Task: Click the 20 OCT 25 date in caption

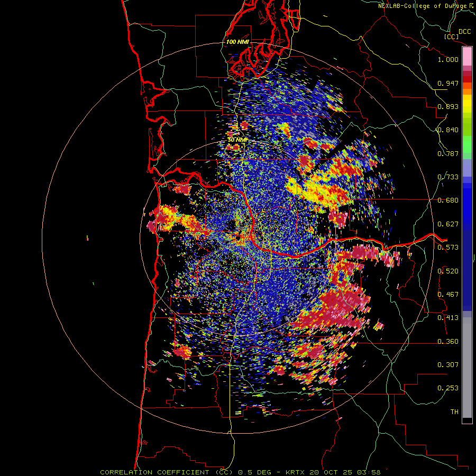Action: 331,472
